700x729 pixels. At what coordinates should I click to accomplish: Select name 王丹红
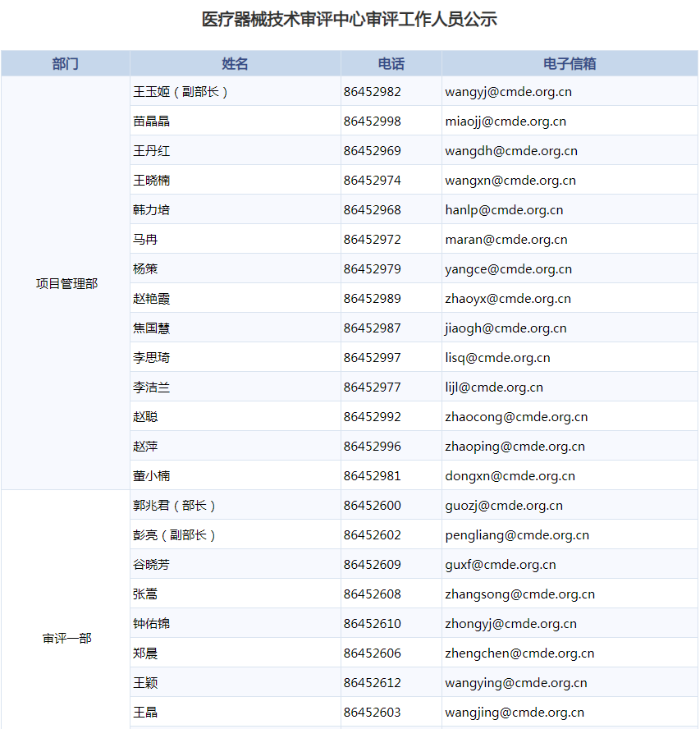[x=152, y=151]
